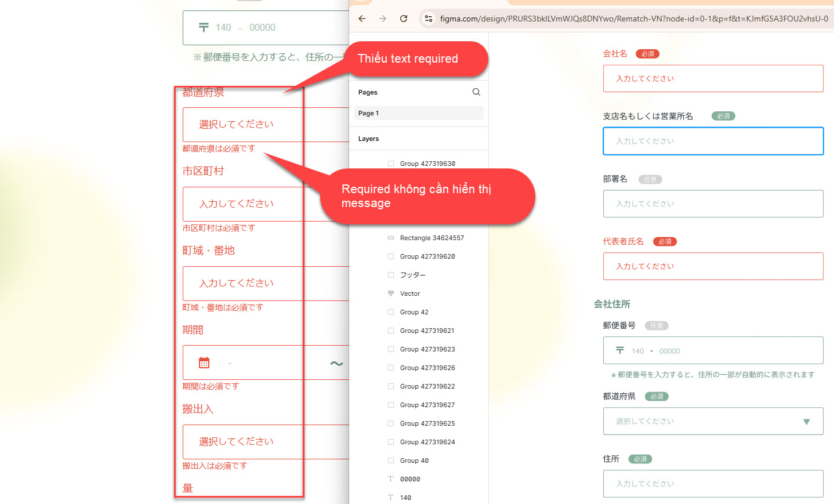Open site information icon in address bar
The width and height of the screenshot is (834, 504).
[429, 19]
